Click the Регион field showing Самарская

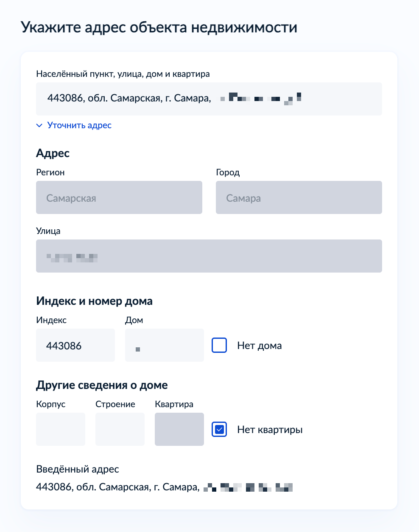(119, 197)
